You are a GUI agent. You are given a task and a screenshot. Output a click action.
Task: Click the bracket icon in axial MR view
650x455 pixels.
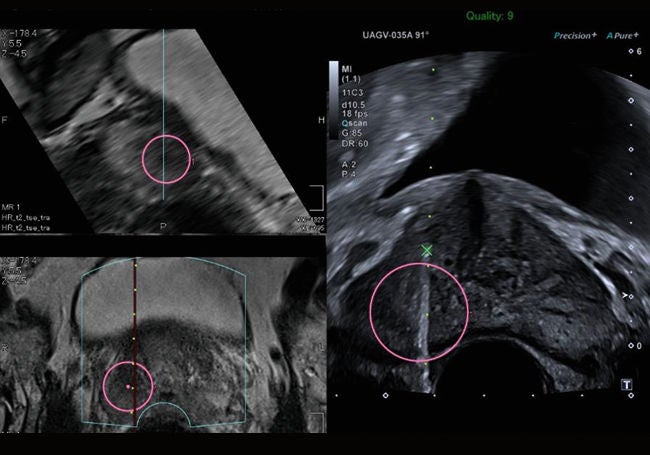tap(317, 422)
